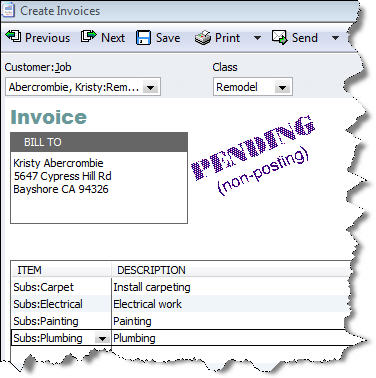Click the Save button label
The width and height of the screenshot is (376, 378).
pyautogui.click(x=168, y=38)
